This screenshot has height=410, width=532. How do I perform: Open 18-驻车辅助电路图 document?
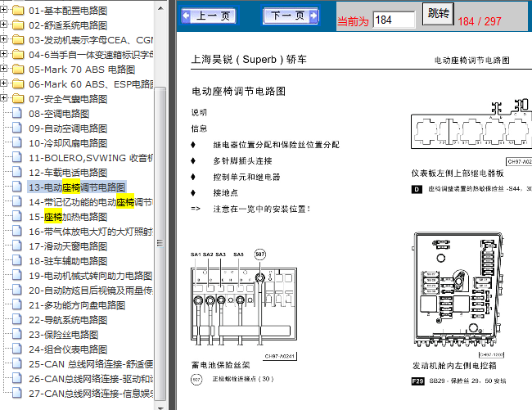68,261
